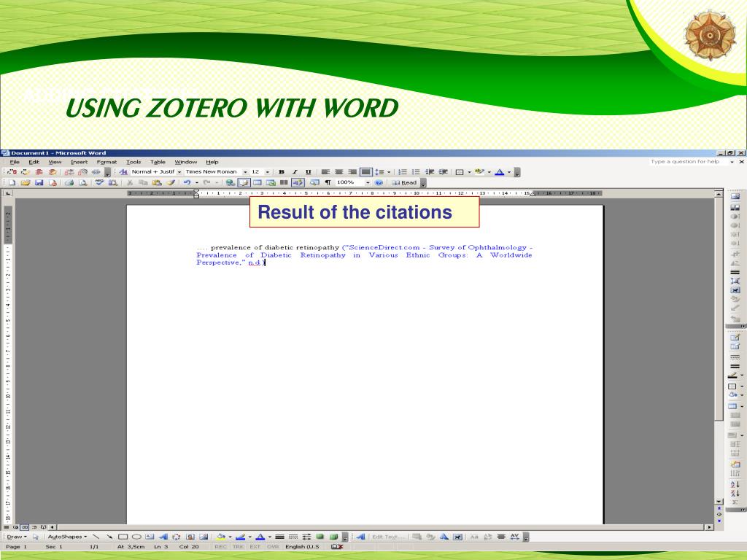Open the Table menu

[158, 162]
